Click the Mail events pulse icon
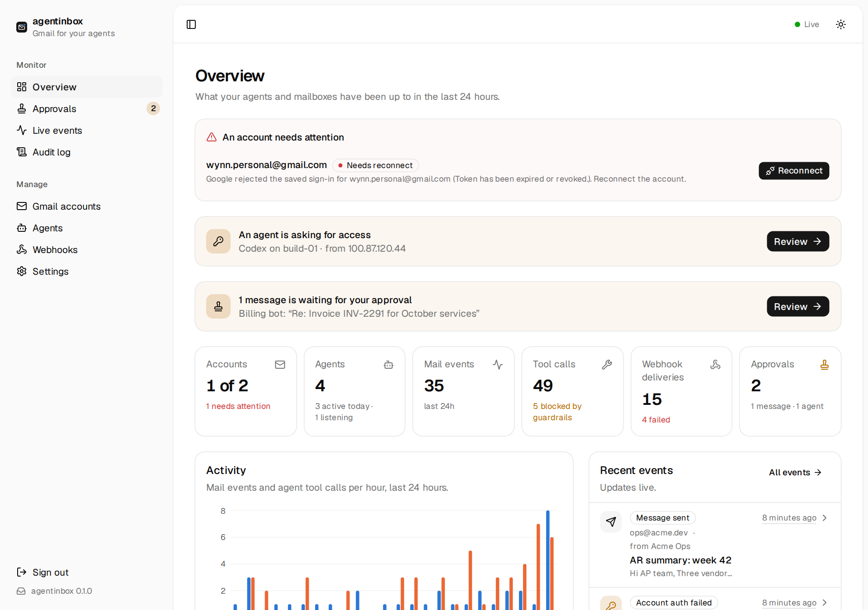The height and width of the screenshot is (610, 868). (498, 365)
